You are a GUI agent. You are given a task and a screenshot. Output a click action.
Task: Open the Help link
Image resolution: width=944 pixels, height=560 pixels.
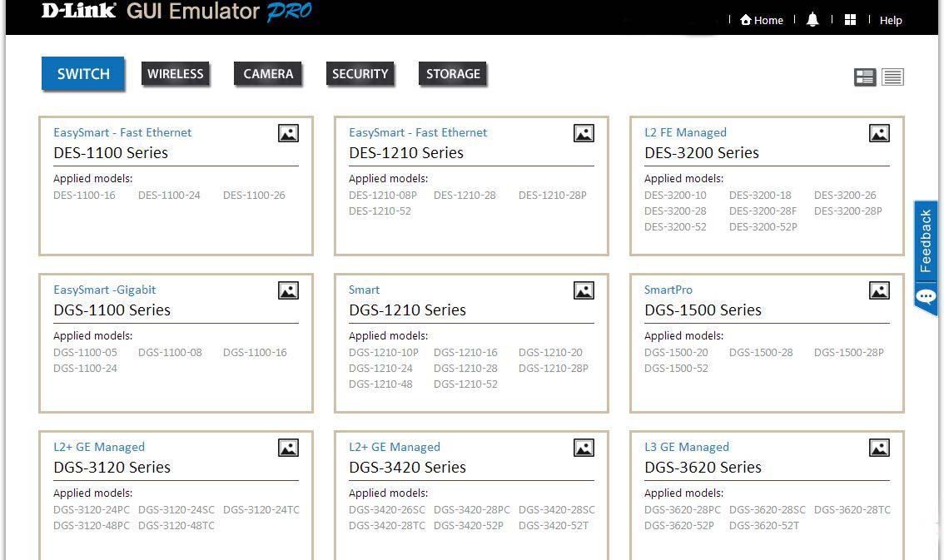891,20
